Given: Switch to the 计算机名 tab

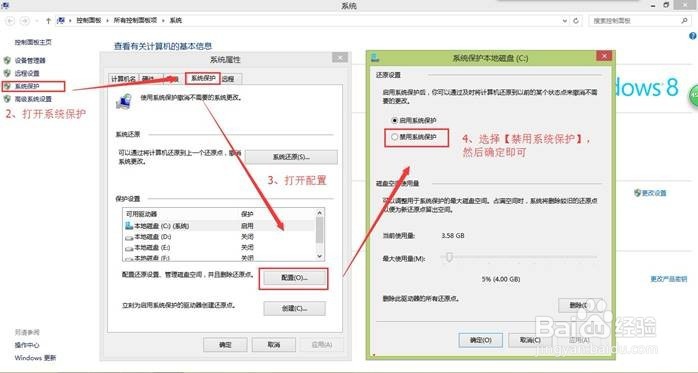Looking at the screenshot, I should tap(123, 79).
